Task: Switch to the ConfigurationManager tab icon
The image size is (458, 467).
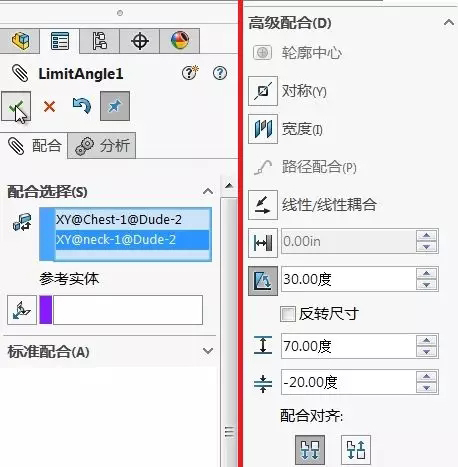Action: coord(99,41)
